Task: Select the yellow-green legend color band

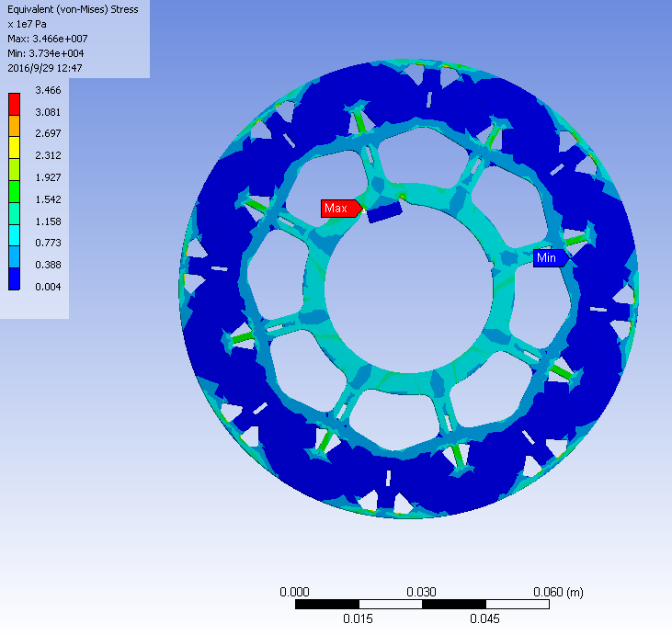Action: 14,170
